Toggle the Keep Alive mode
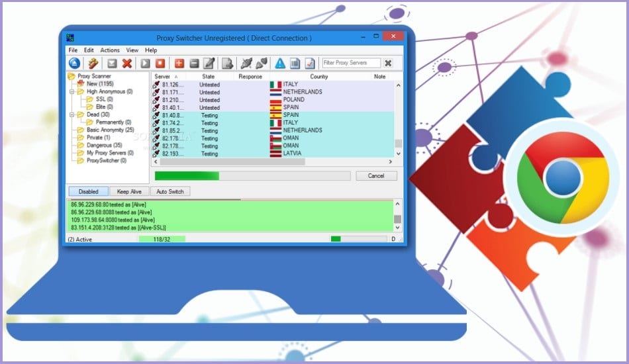Viewport: 629px width, 364px height. point(128,191)
